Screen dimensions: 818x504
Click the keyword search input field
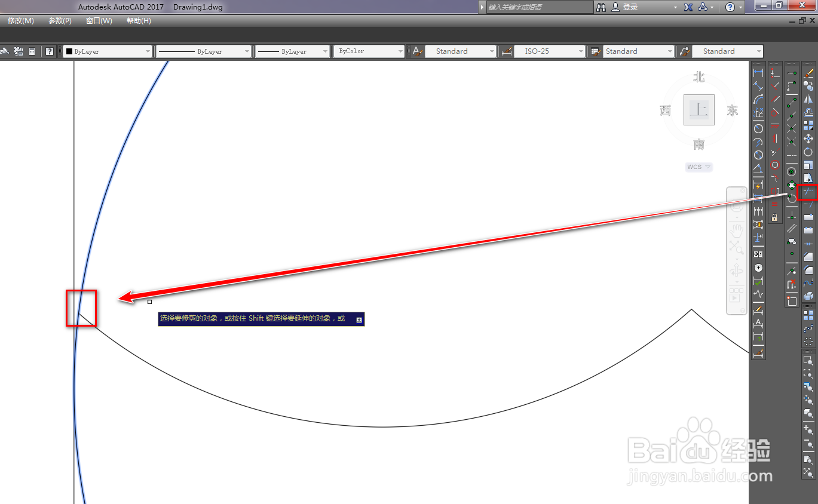point(540,7)
